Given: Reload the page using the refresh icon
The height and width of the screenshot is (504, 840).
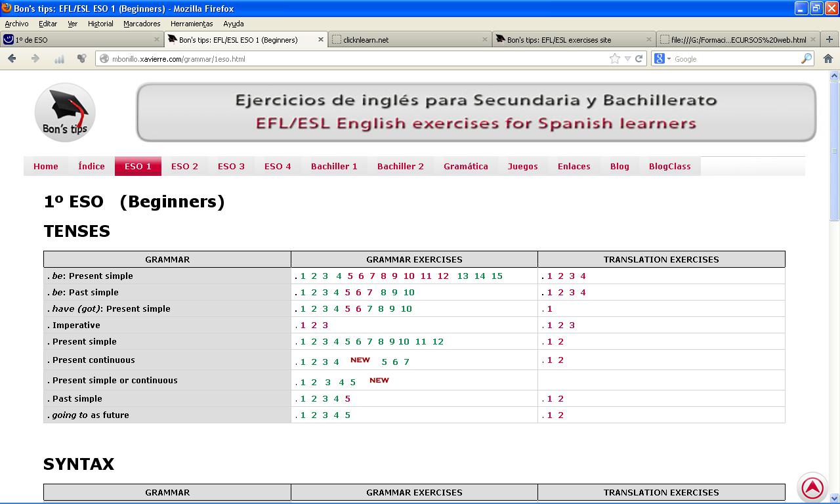Looking at the screenshot, I should (x=639, y=58).
